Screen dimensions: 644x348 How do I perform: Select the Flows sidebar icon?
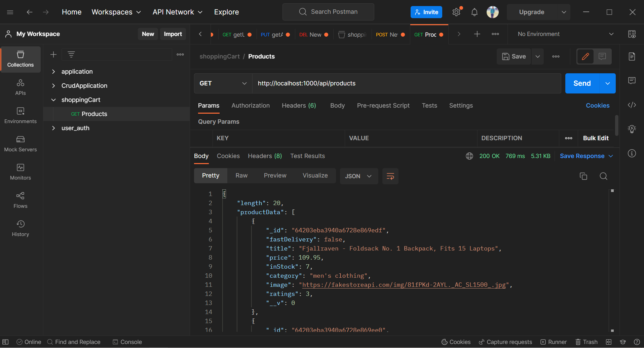[x=20, y=200]
